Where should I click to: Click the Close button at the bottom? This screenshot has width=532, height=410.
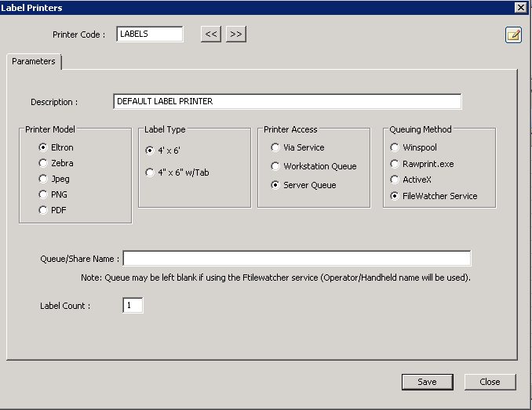click(x=490, y=382)
